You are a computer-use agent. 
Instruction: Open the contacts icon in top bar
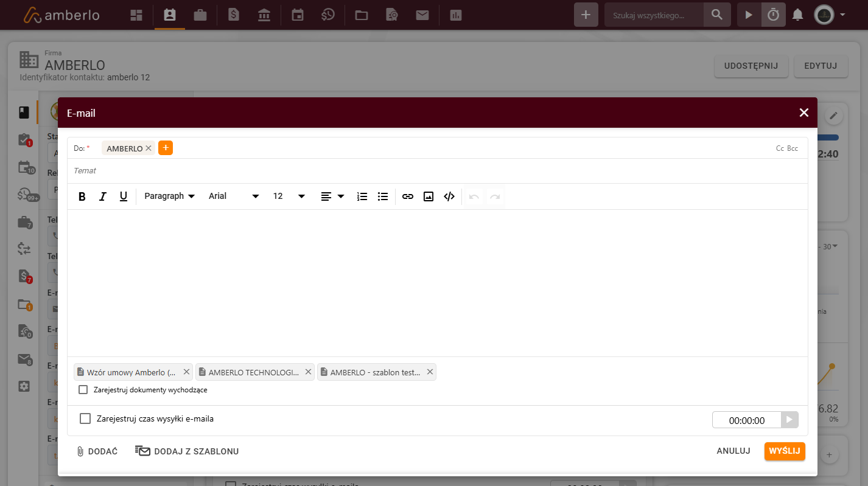(x=170, y=15)
